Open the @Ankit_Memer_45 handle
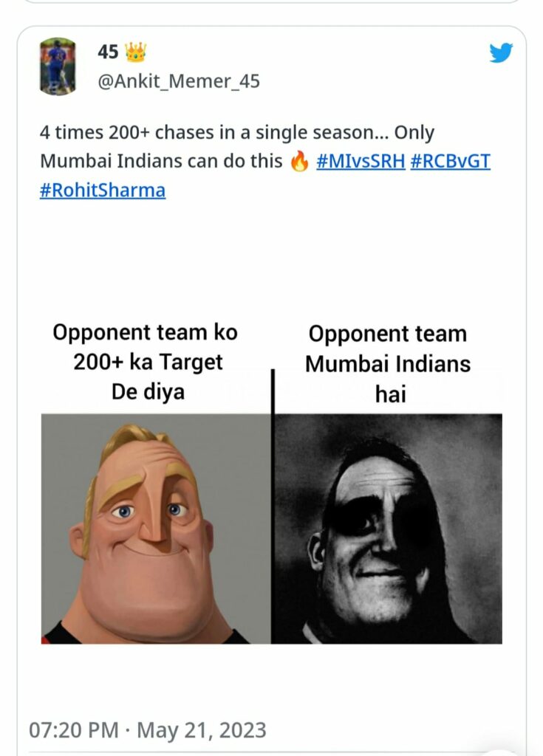This screenshot has height=756, width=543. coord(179,81)
